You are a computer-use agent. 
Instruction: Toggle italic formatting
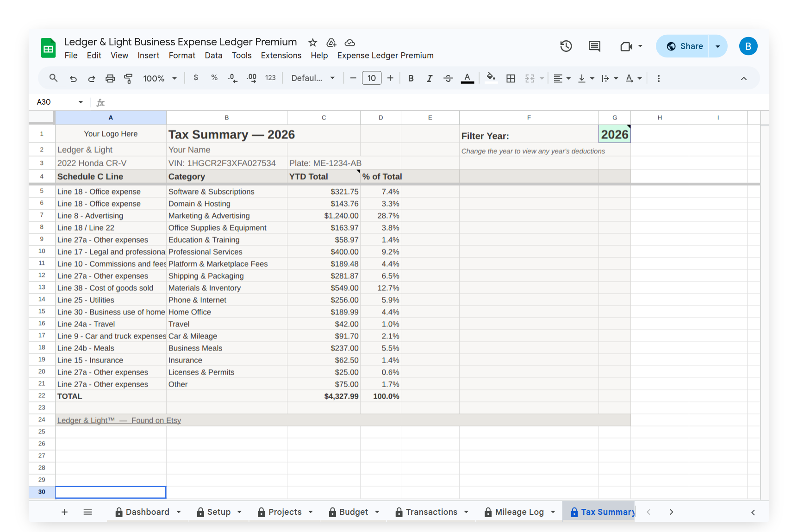pos(430,78)
